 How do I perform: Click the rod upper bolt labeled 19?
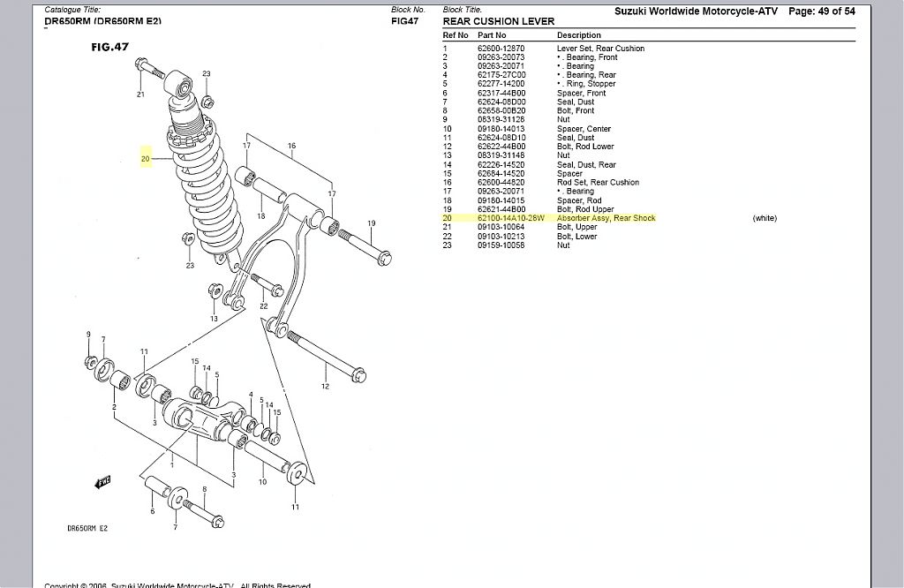(363, 246)
